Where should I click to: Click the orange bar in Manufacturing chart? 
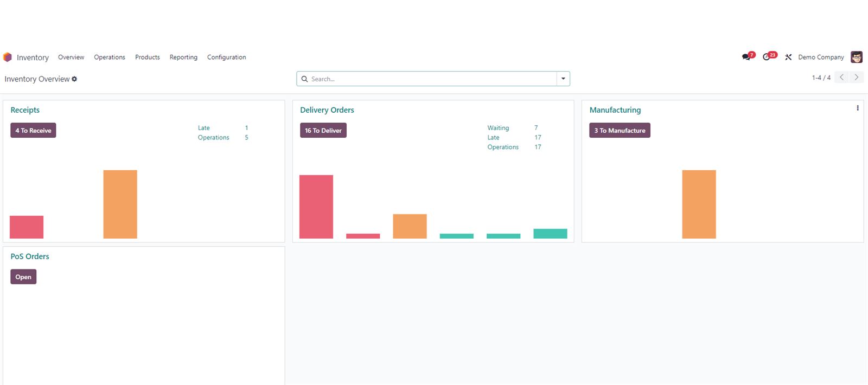tap(699, 204)
